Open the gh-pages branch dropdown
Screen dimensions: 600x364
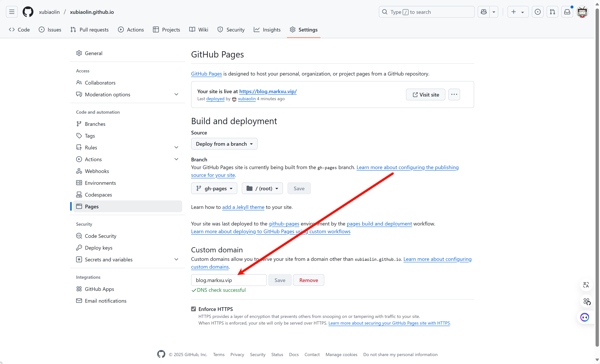tap(214, 188)
